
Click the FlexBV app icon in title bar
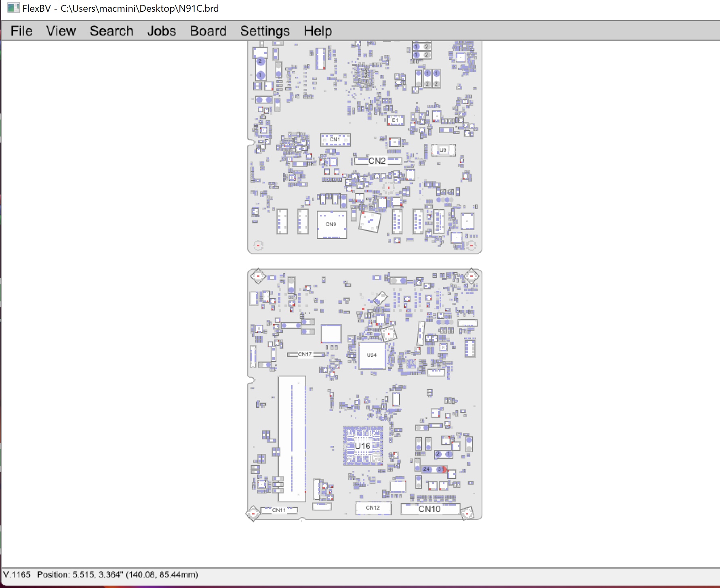[13, 8]
